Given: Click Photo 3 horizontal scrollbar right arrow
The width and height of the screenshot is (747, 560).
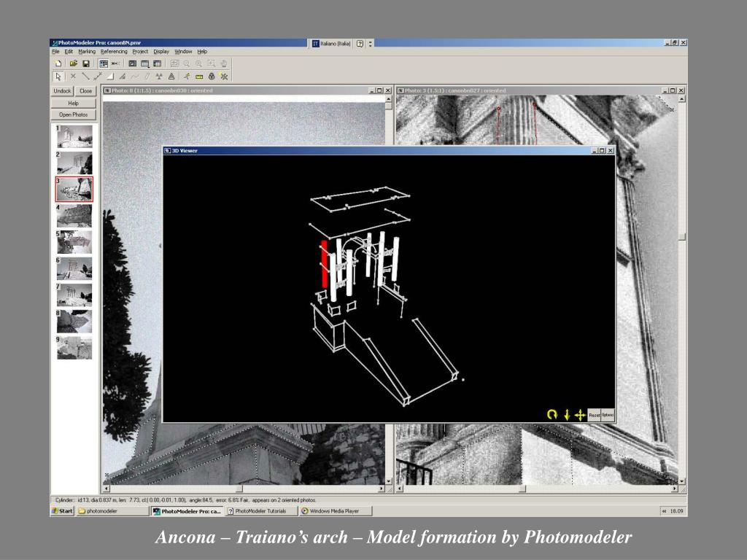Looking at the screenshot, I should 674,489.
